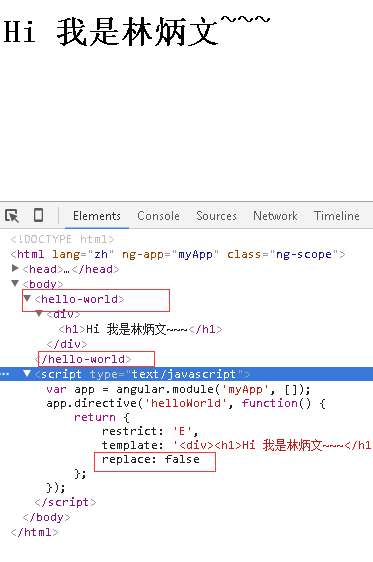
Task: Open the Sources tab
Action: (x=216, y=216)
